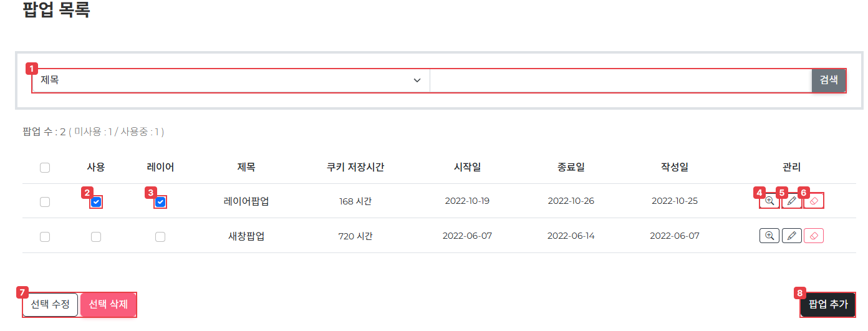
Task: Delete 새창팝업 with its eraser icon
Action: pyautogui.click(x=814, y=236)
